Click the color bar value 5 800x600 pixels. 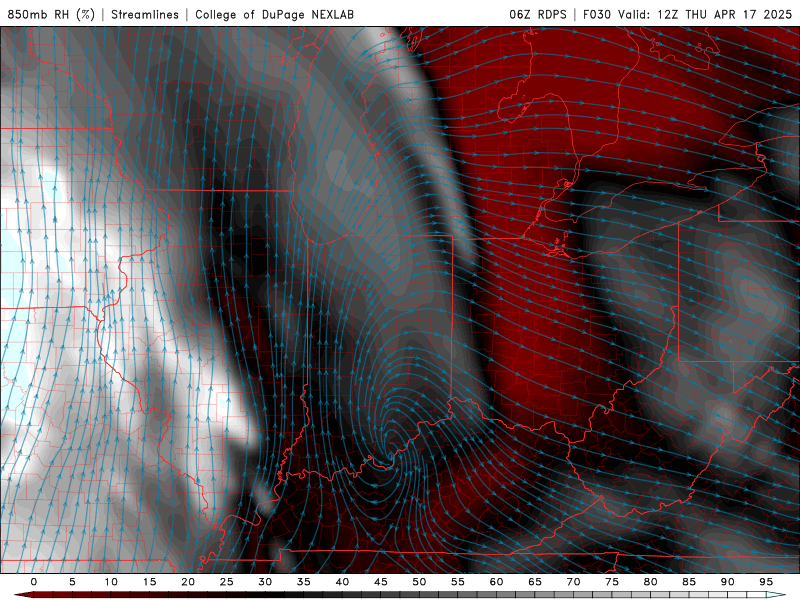[x=72, y=582]
